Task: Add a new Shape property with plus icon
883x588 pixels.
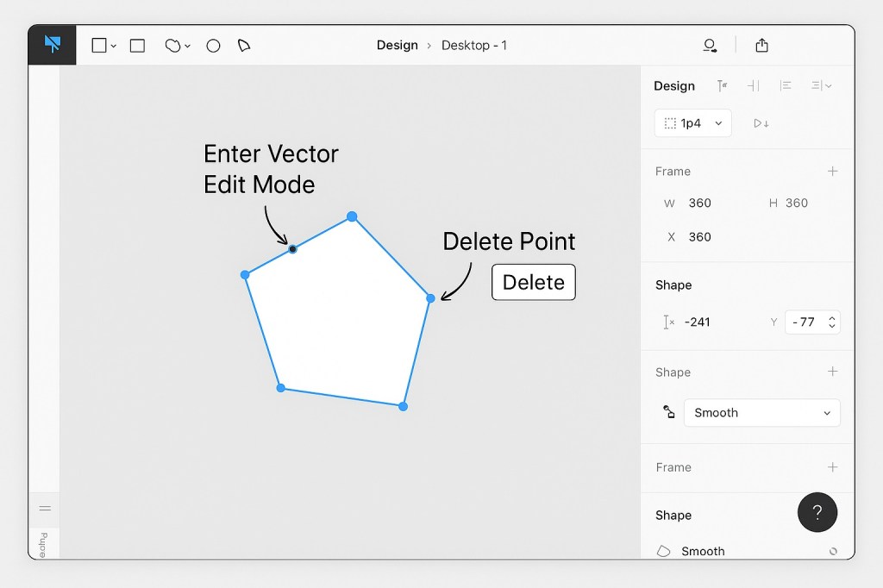Action: pyautogui.click(x=833, y=372)
